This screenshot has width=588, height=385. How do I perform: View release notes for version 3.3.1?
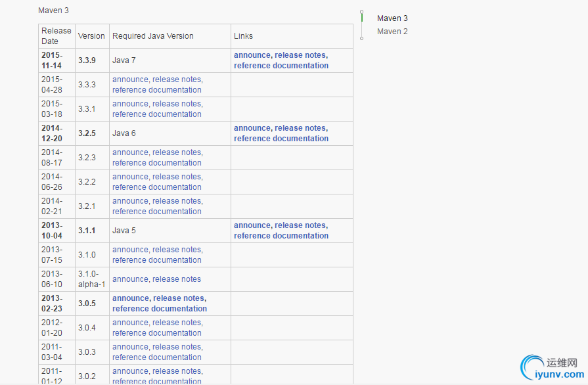click(177, 104)
